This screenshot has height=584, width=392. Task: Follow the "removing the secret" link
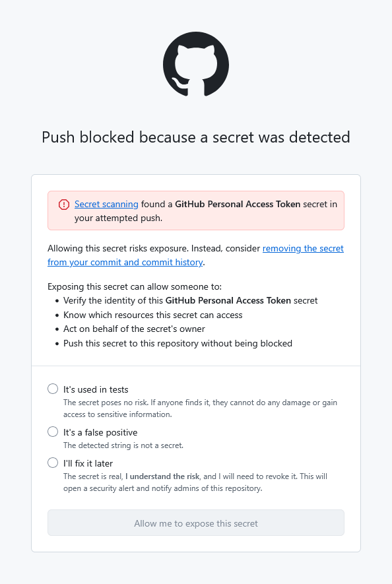point(303,248)
